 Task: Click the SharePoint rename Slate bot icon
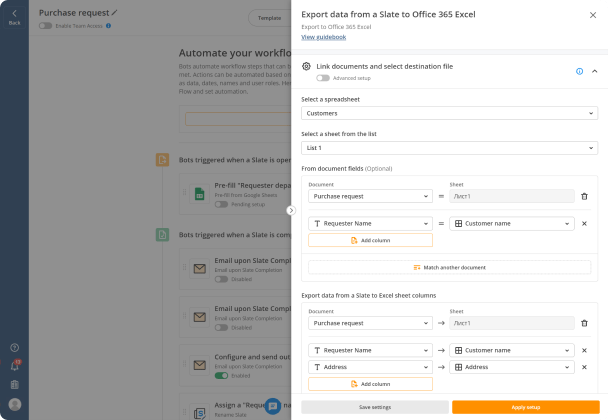coord(199,413)
